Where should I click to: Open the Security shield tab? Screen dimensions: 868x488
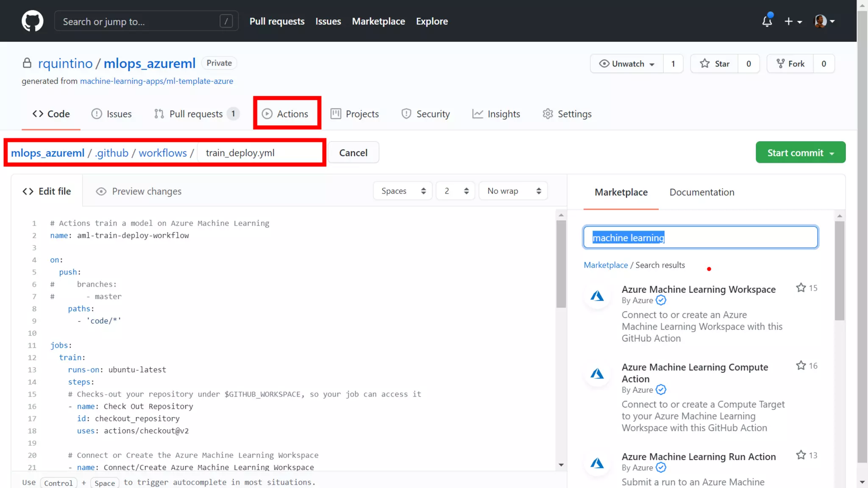tap(425, 114)
